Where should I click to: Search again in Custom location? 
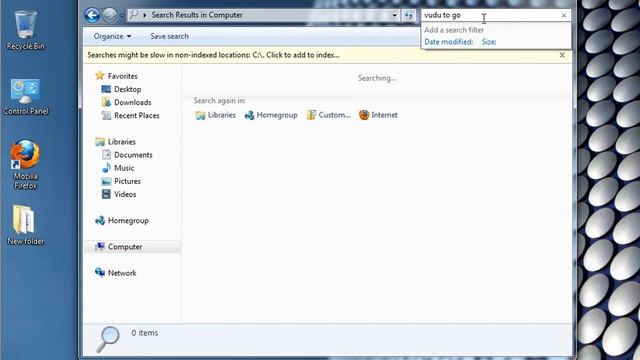pyautogui.click(x=329, y=115)
